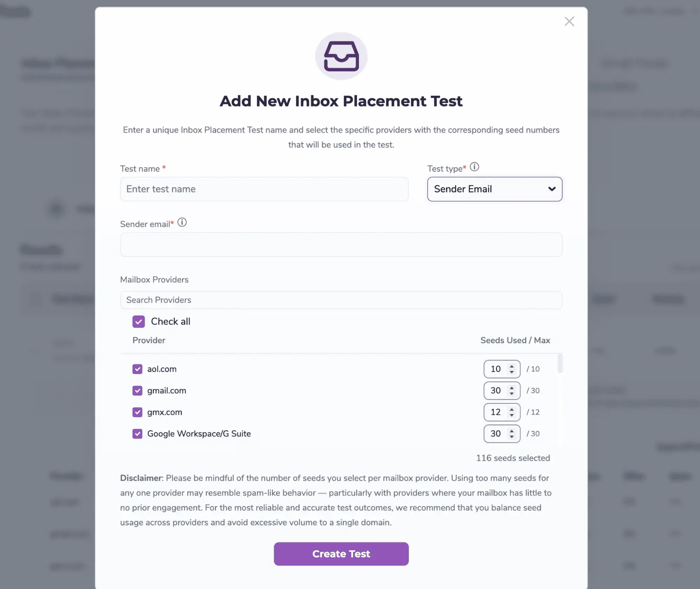The image size is (700, 589).
Task: Open the Test type dropdown
Action: (x=552, y=189)
